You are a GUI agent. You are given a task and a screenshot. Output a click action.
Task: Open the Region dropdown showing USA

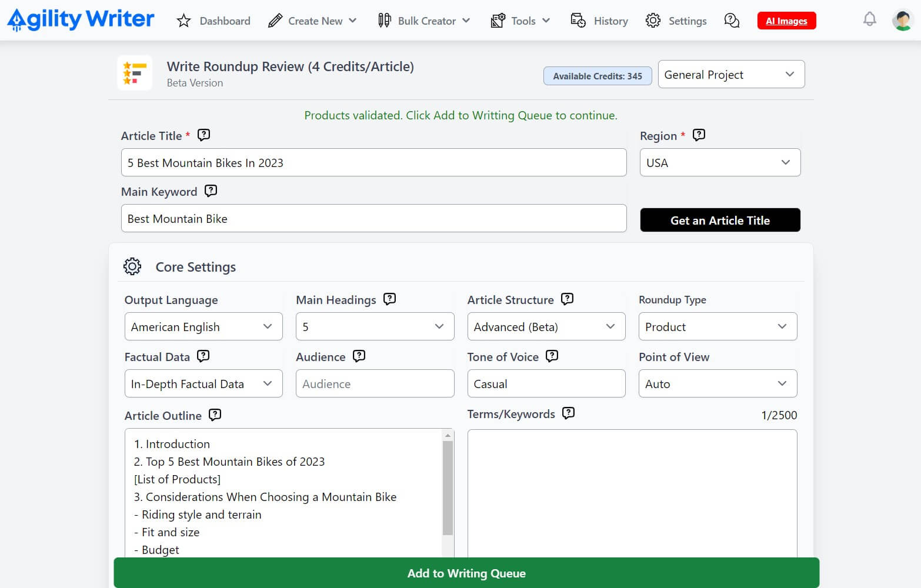pos(719,163)
